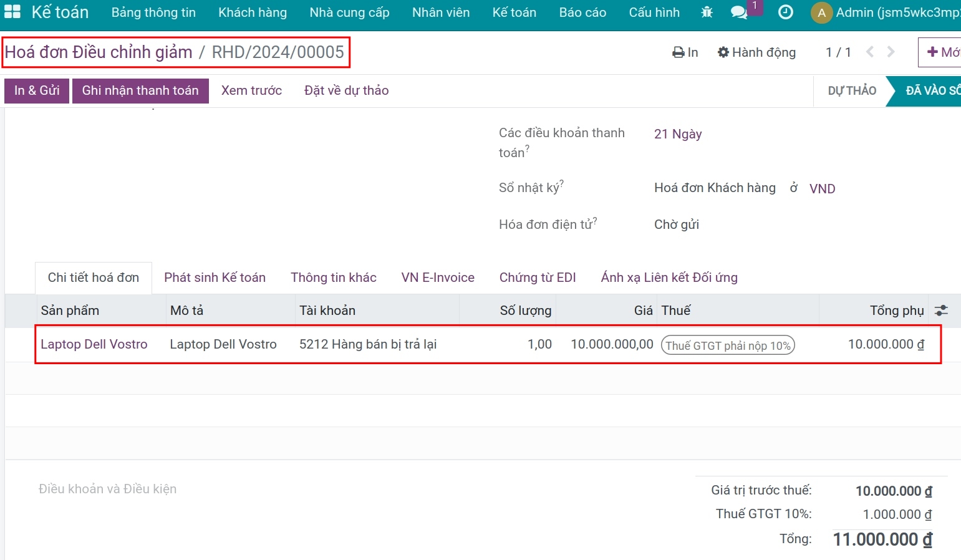Image resolution: width=961 pixels, height=560 pixels.
Task: Switch to Chứng từ EDI tab
Action: coord(538,278)
